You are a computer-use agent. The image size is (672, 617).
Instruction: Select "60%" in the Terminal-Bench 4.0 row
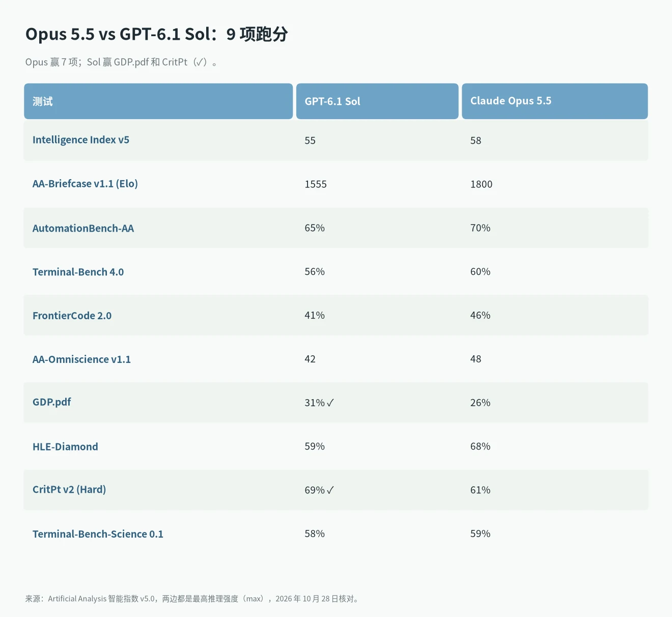480,272
